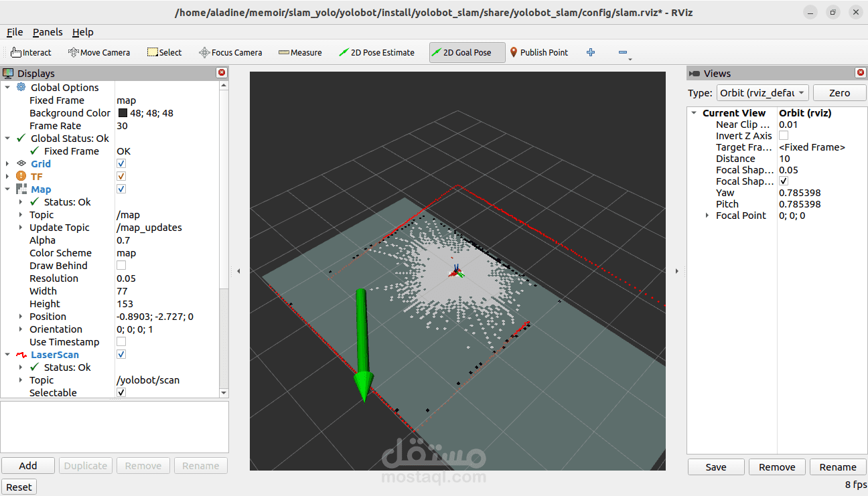This screenshot has height=496, width=868.
Task: Click the Global Options gear icon
Action: pos(21,87)
